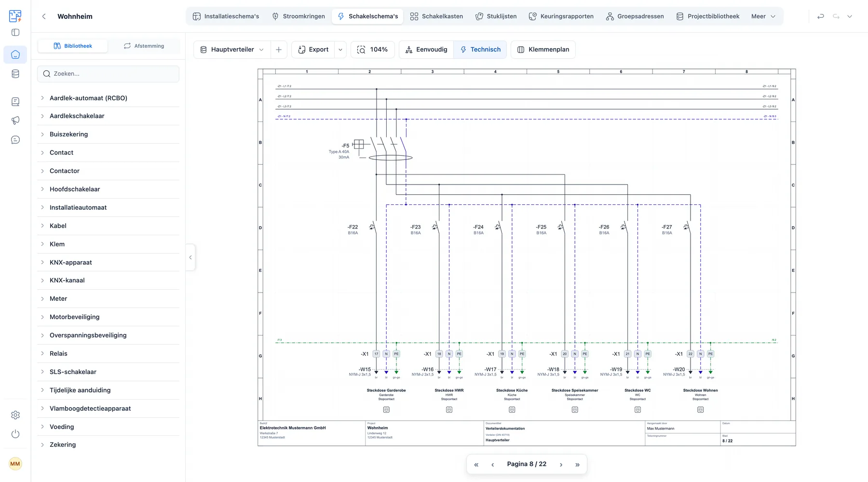Open Hauptverteiler distributor dropdown

(x=232, y=50)
